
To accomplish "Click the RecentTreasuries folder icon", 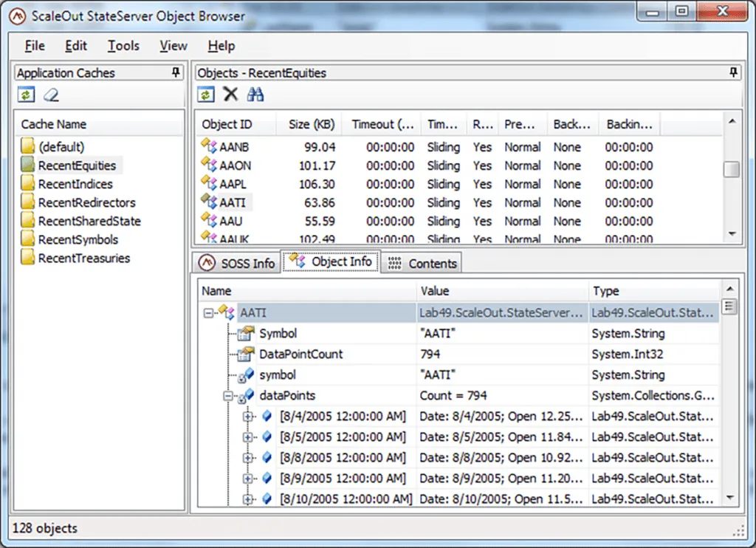I will click(x=28, y=258).
